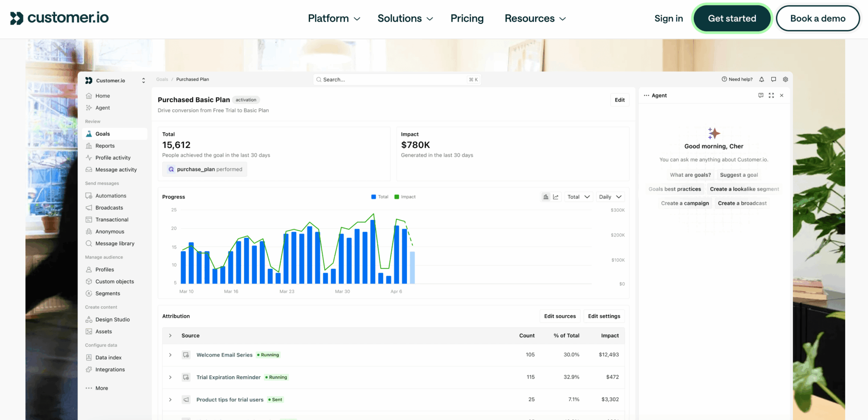Click the Automations icon in sidebar
This screenshot has width=868, height=420.
pos(89,196)
